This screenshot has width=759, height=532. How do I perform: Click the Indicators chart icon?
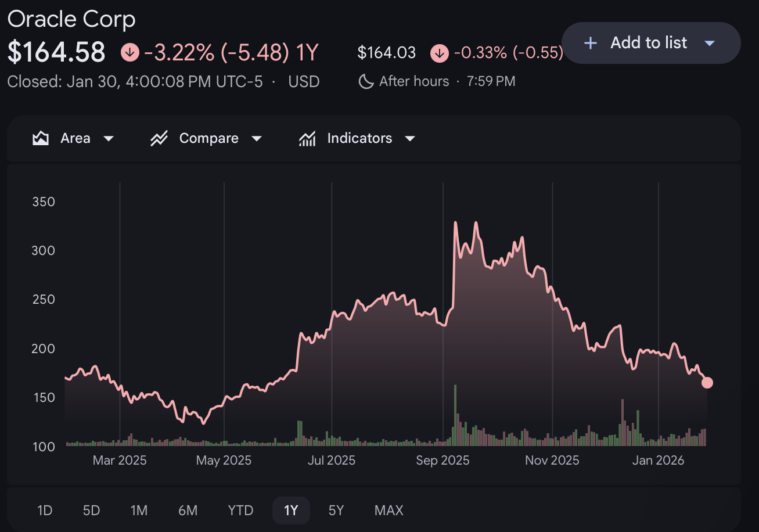(x=307, y=138)
